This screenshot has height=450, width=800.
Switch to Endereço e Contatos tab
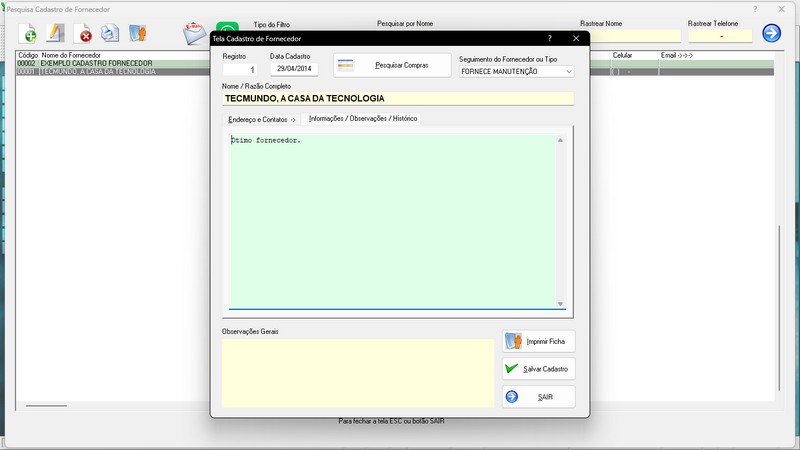[x=262, y=119]
